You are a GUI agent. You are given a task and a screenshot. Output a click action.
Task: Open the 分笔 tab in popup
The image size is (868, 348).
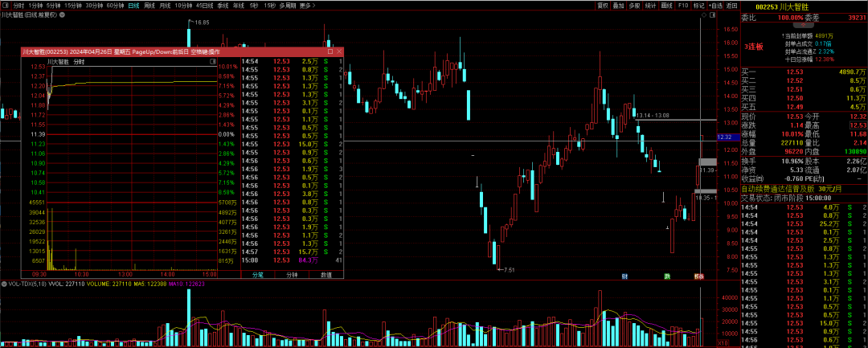258,274
